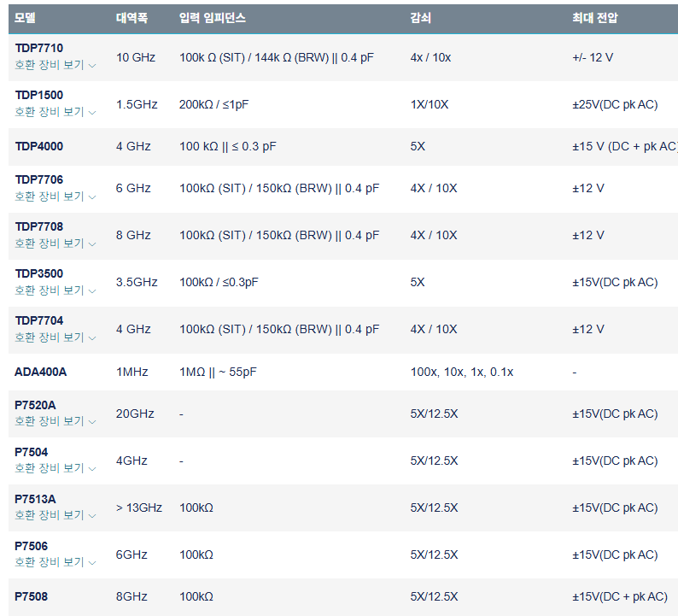Click the 최대 전압 column header
Image resolution: width=678 pixels, height=616 pixels.
coord(595,18)
